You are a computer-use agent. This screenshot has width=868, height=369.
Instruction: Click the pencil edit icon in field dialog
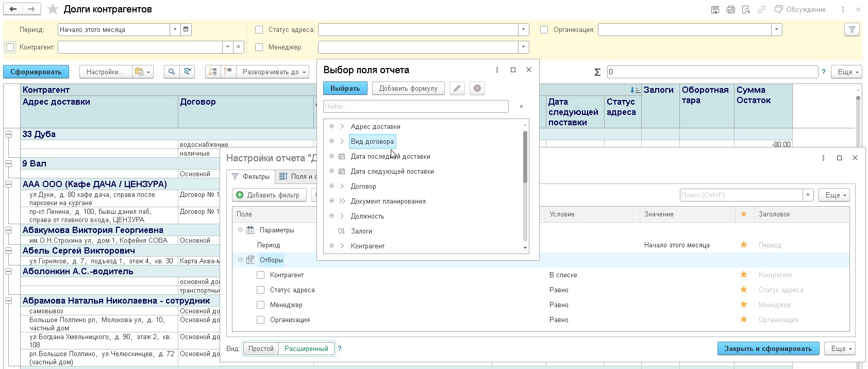point(457,89)
